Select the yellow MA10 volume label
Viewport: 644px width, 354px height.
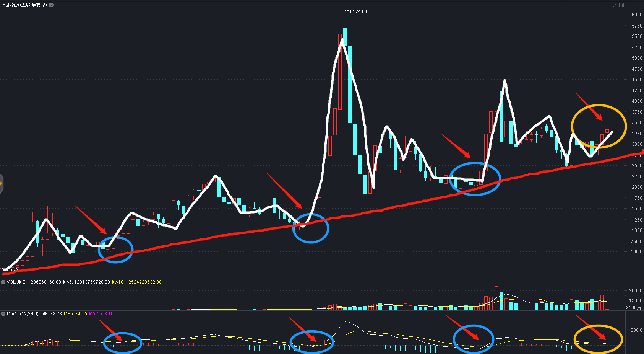point(137,282)
